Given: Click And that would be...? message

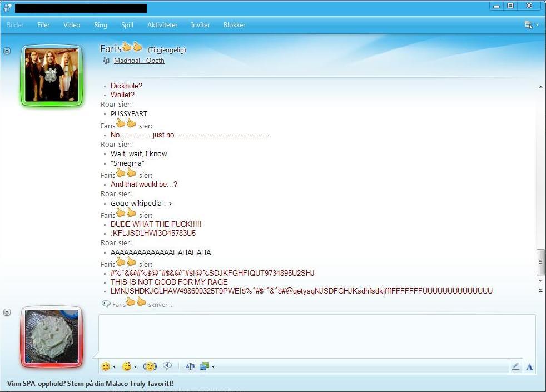Looking at the screenshot, I should [x=144, y=184].
